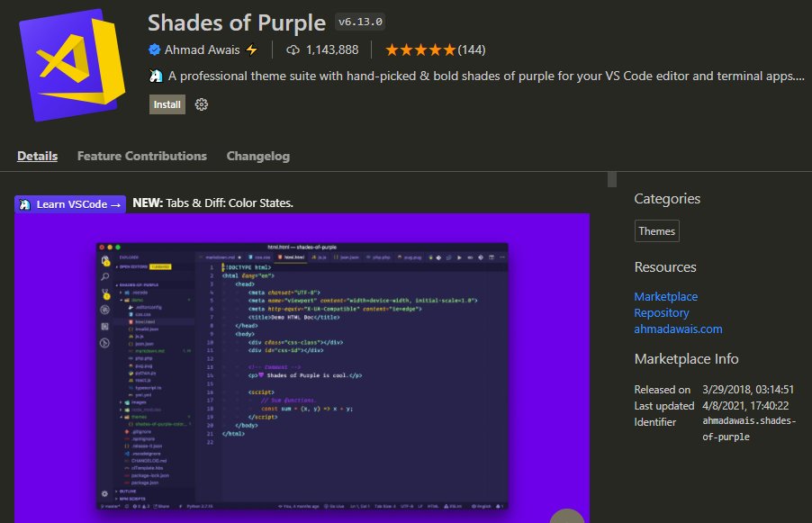812x523 pixels.
Task: Click the Last updated date 4/8/2021
Action: click(745, 406)
